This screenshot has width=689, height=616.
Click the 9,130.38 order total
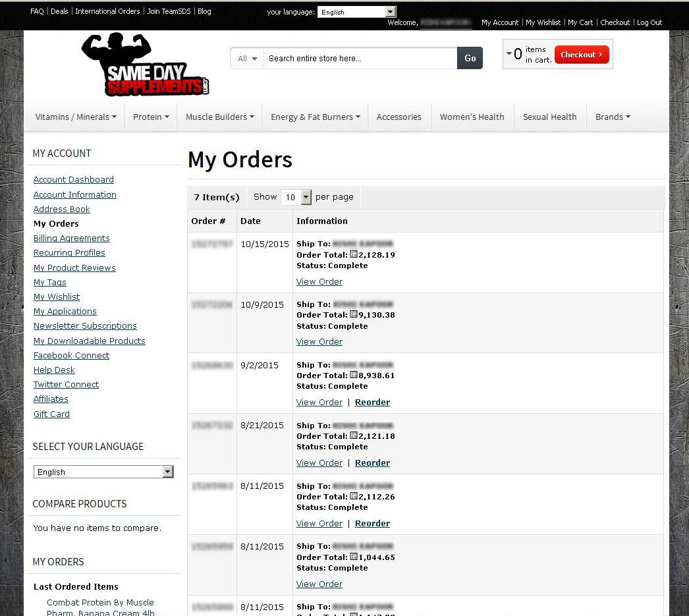coord(377,315)
